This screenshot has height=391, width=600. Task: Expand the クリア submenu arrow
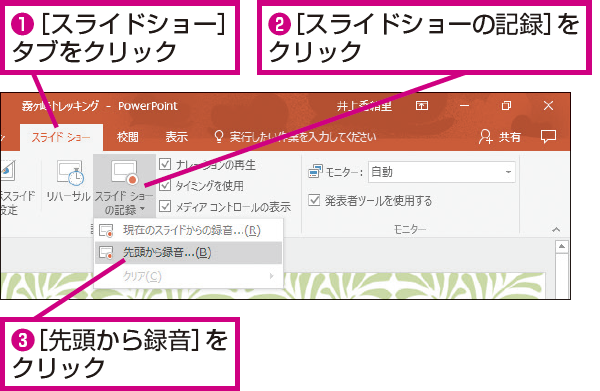pos(271,276)
